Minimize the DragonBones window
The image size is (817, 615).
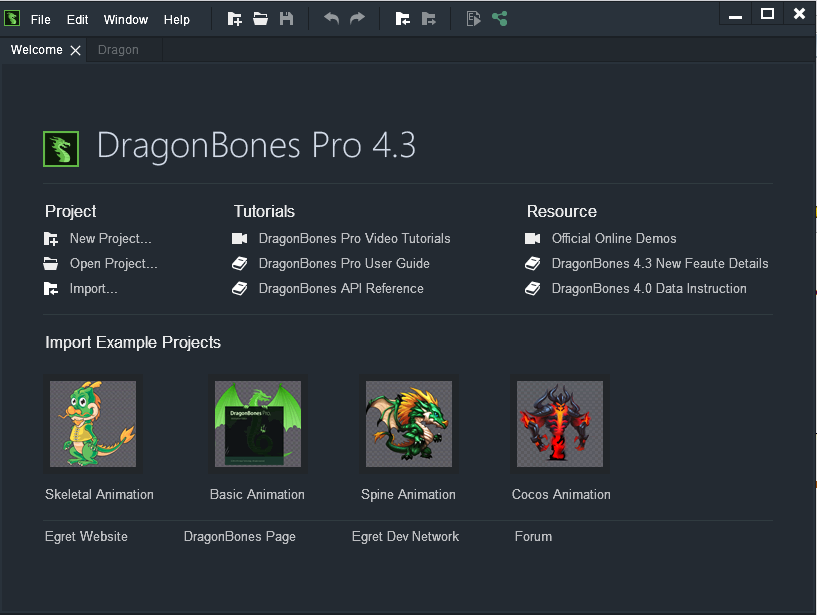[x=735, y=15]
